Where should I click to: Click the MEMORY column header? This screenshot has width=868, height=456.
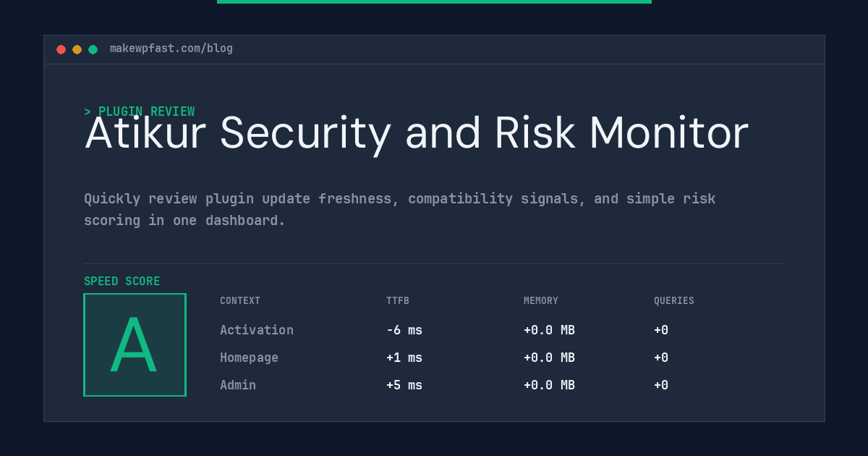click(541, 301)
